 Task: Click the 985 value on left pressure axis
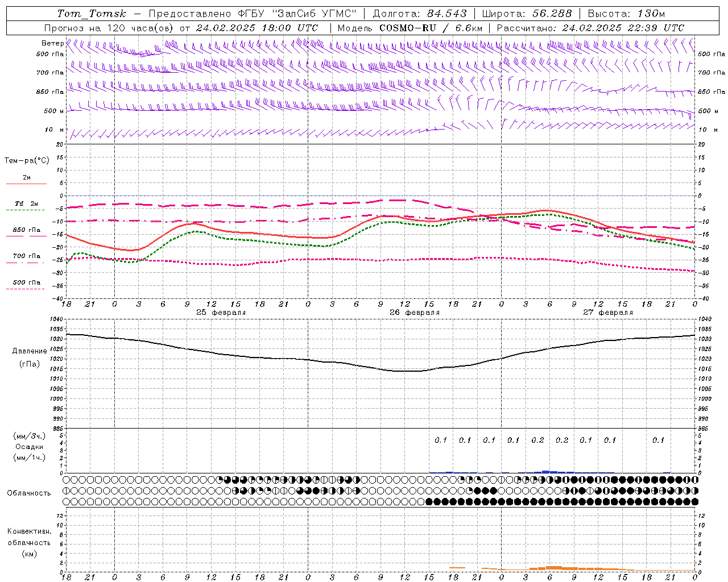pos(58,429)
